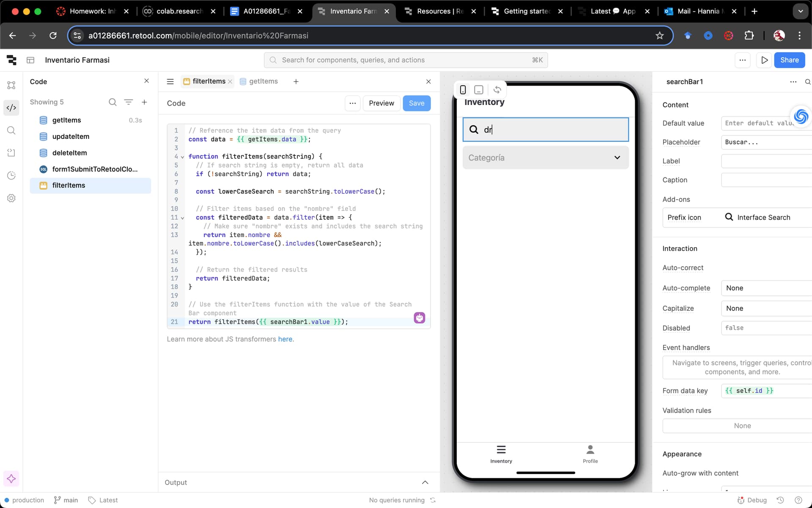
Task: Open the Retool logo home menu
Action: click(x=11, y=60)
